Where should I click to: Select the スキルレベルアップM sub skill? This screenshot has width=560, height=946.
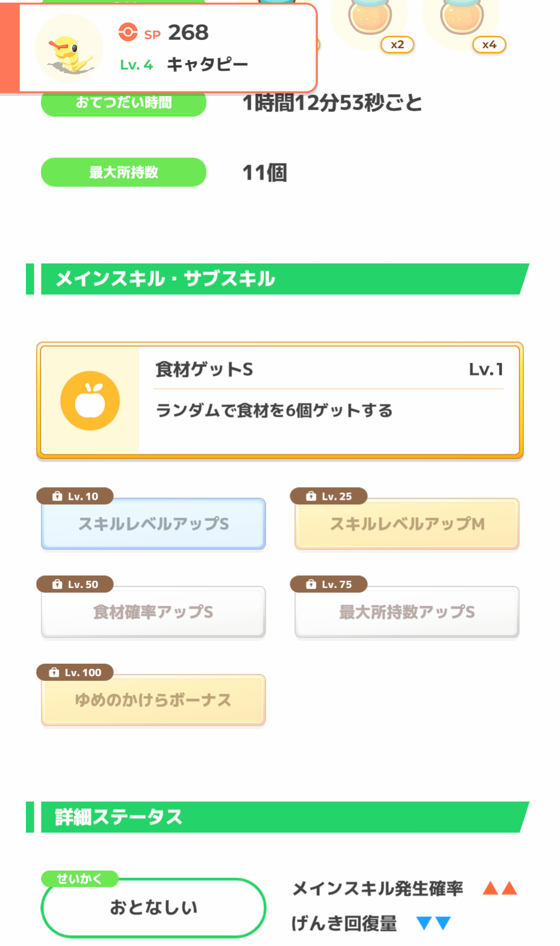[x=407, y=524]
